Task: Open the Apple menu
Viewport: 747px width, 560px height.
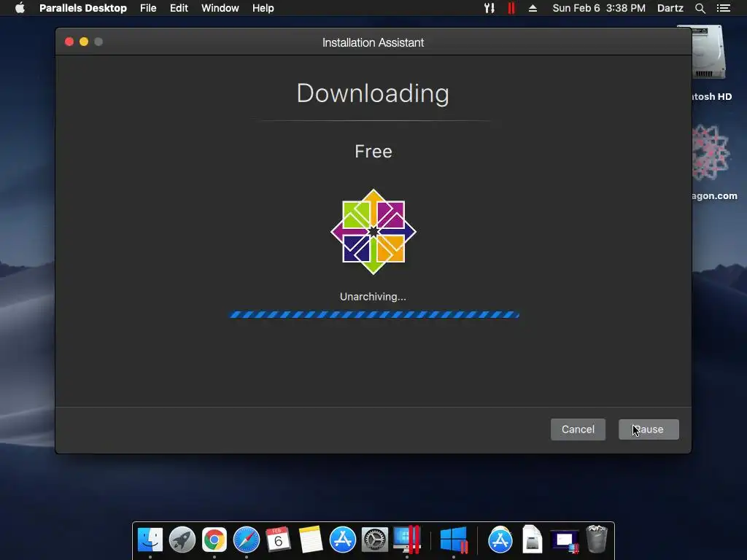Action: click(20, 8)
